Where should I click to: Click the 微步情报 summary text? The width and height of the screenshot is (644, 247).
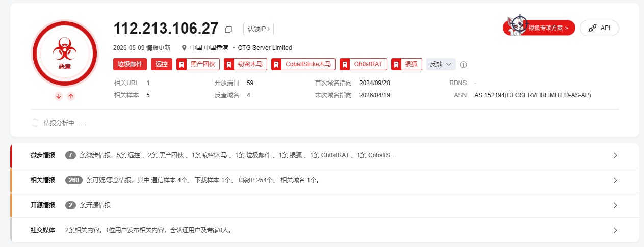(238, 155)
